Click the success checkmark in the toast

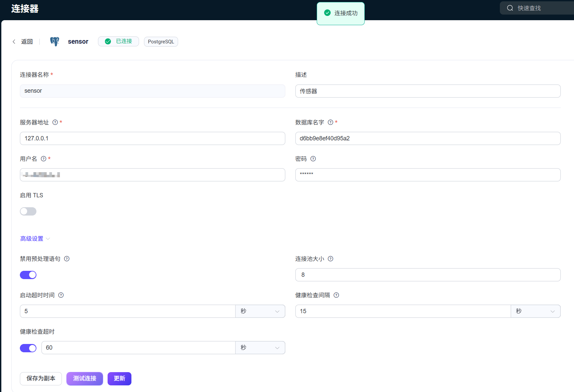coord(327,13)
